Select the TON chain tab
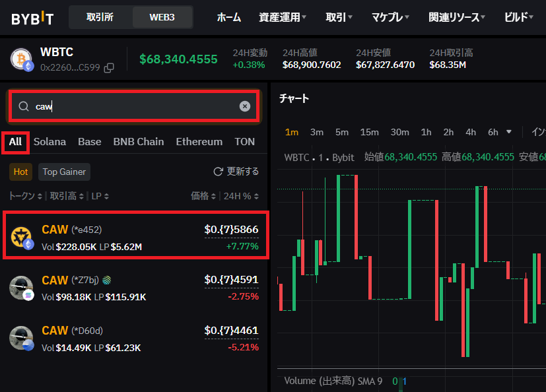 [244, 142]
